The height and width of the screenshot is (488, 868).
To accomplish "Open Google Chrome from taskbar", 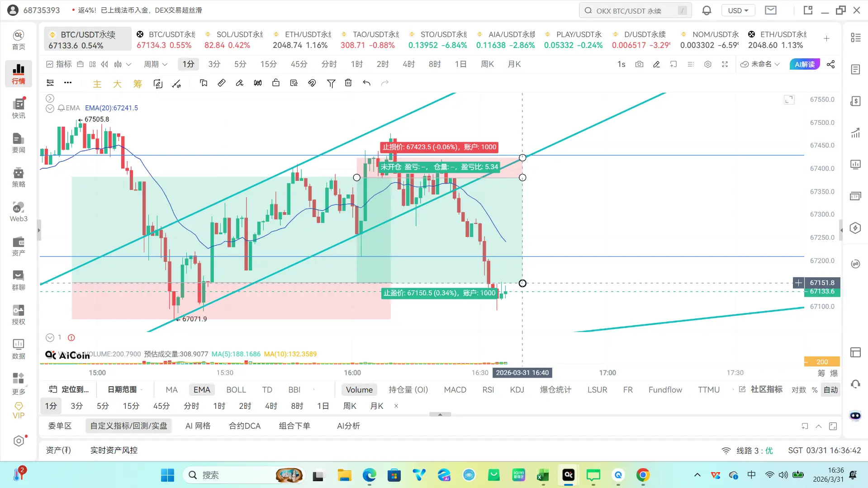I will tap(643, 475).
